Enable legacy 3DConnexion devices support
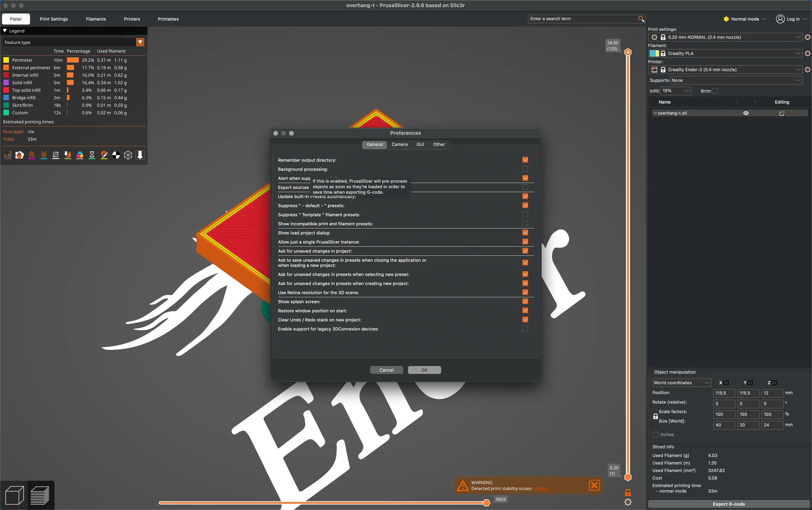This screenshot has height=510, width=812. [x=525, y=329]
